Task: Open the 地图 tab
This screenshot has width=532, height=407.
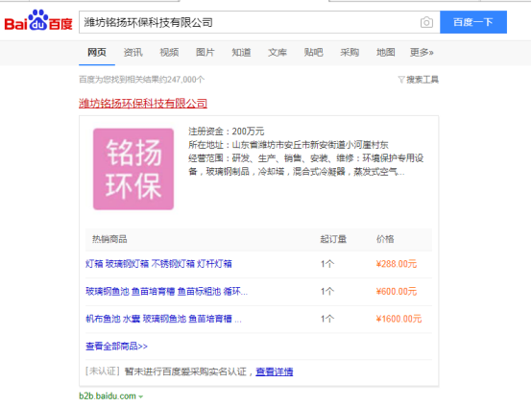Action: click(x=385, y=52)
